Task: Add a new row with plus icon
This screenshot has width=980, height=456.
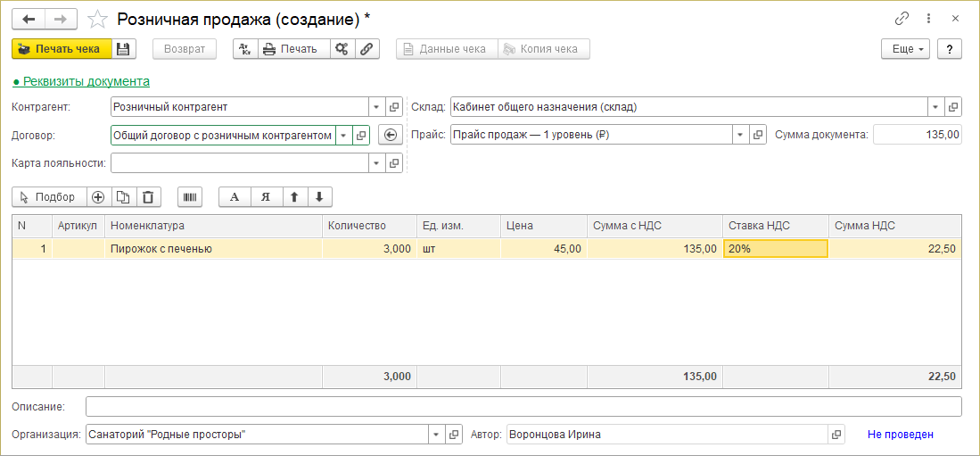Action: point(98,197)
